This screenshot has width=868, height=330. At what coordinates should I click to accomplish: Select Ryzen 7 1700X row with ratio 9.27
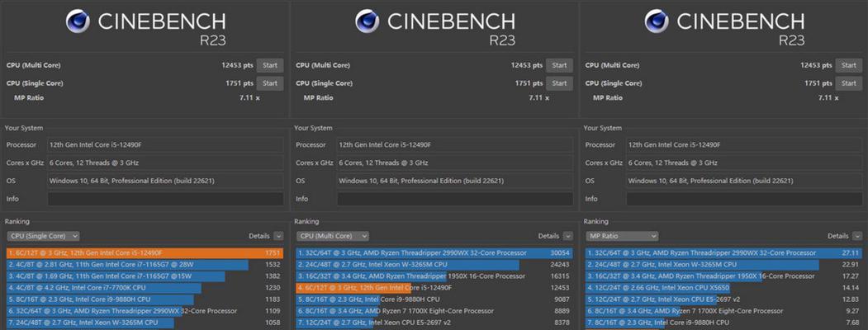coord(724,311)
